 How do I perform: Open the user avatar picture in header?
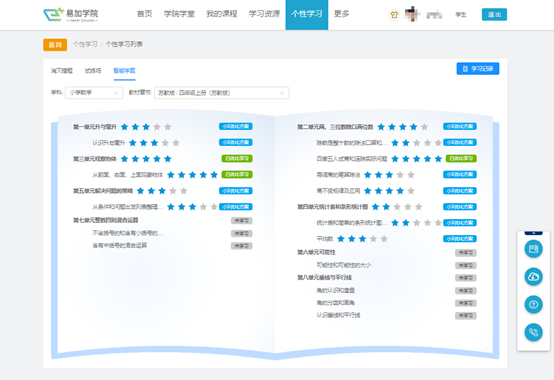click(x=412, y=14)
